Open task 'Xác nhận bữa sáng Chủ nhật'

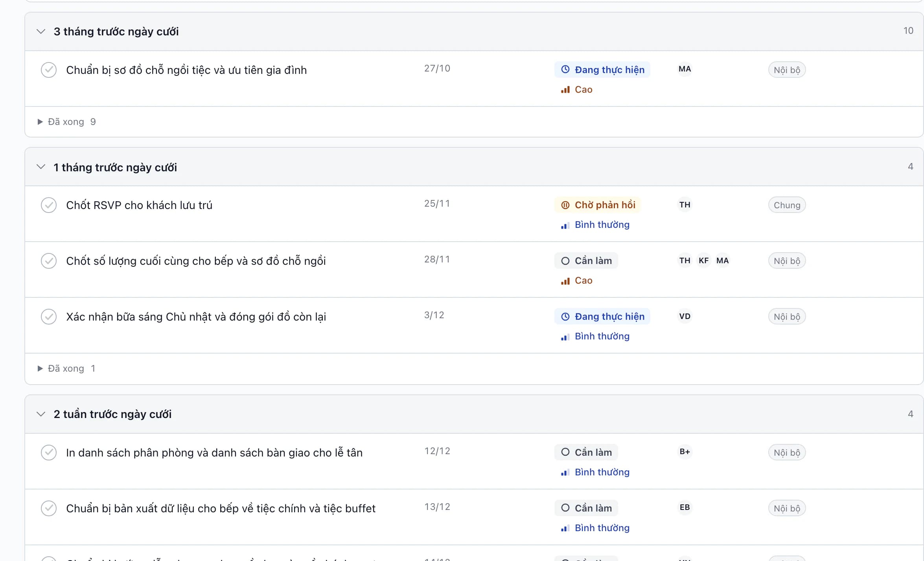click(196, 317)
